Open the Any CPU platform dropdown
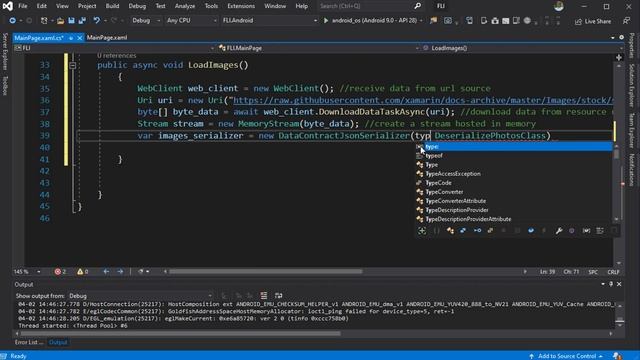Image resolution: width=640 pixels, height=360 pixels. pos(191,20)
